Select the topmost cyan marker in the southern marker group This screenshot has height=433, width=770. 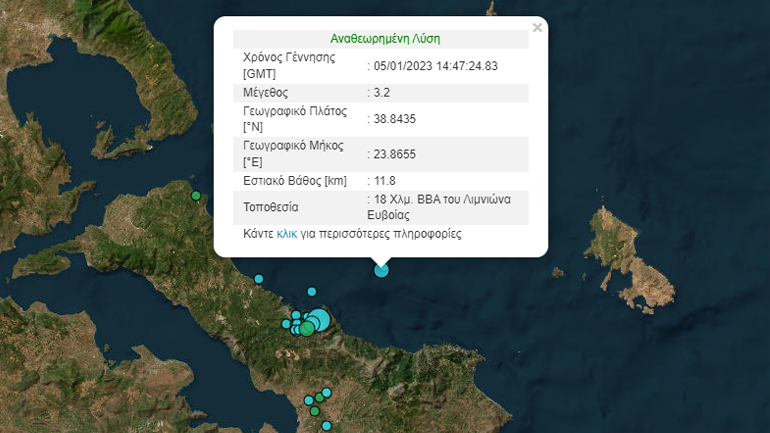point(327,392)
